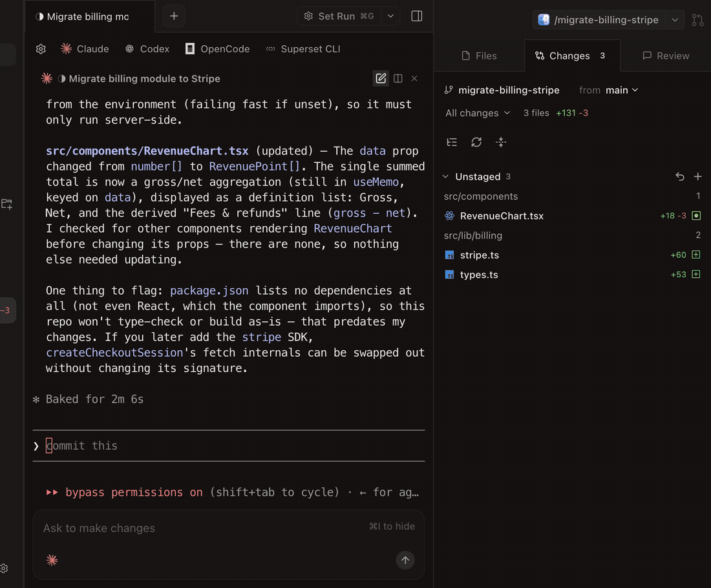Switch to the Review tab
This screenshot has height=588, width=711.
click(x=666, y=56)
